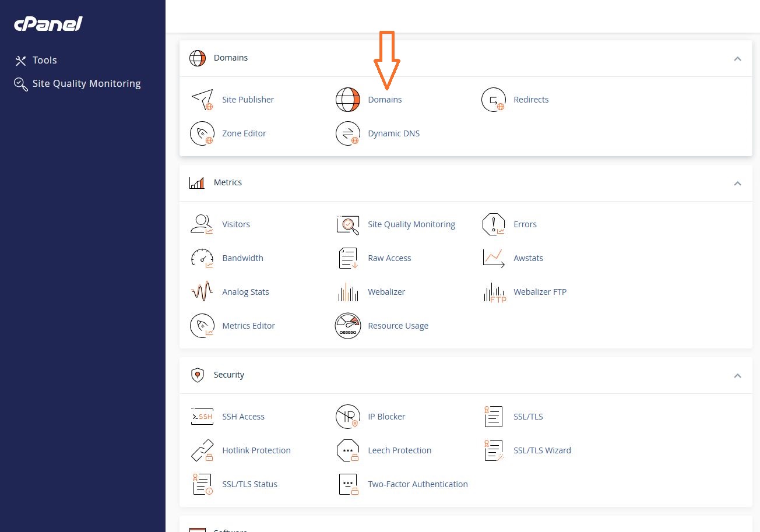Click the Raw Access icon
760x532 pixels.
(348, 258)
